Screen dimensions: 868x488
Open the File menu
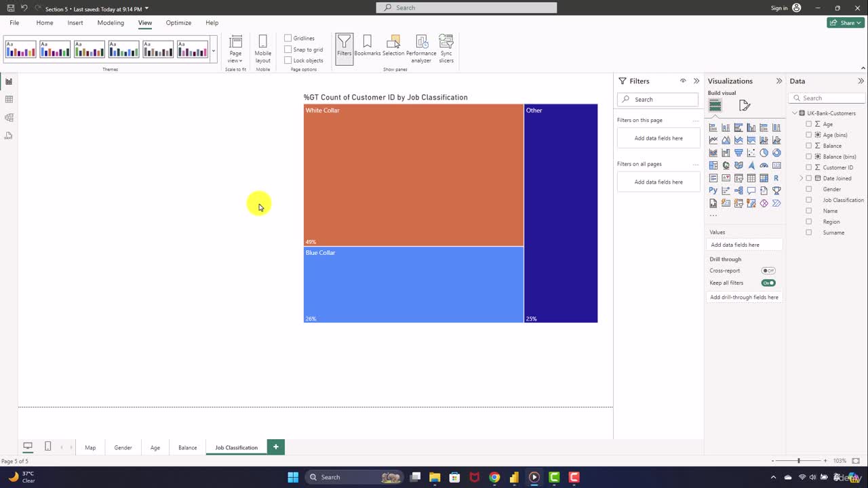pyautogui.click(x=14, y=22)
